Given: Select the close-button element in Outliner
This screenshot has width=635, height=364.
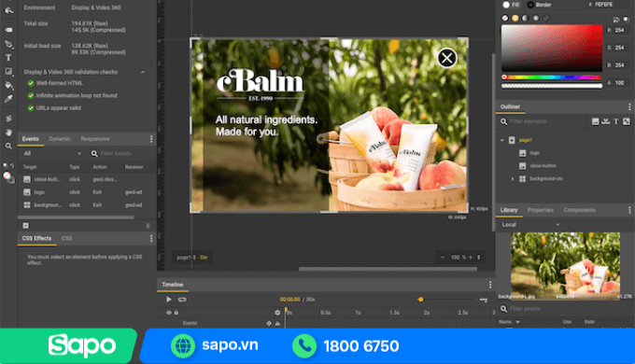Looking at the screenshot, I should pyautogui.click(x=543, y=165).
